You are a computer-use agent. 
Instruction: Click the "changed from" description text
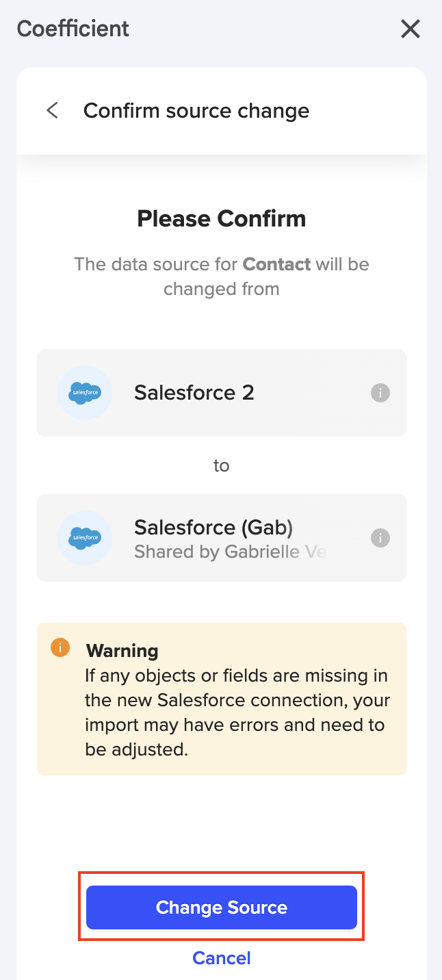pos(222,289)
